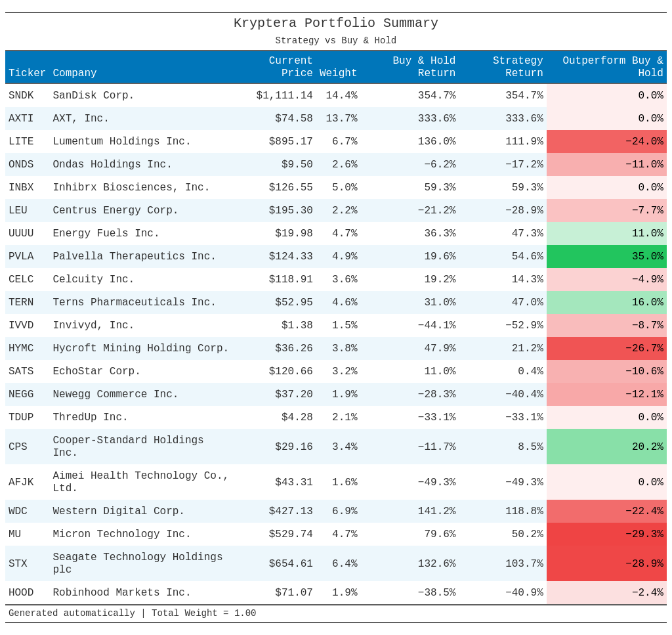Select the $1,111.14 price cell
This screenshot has height=635, width=672.
point(285,95)
